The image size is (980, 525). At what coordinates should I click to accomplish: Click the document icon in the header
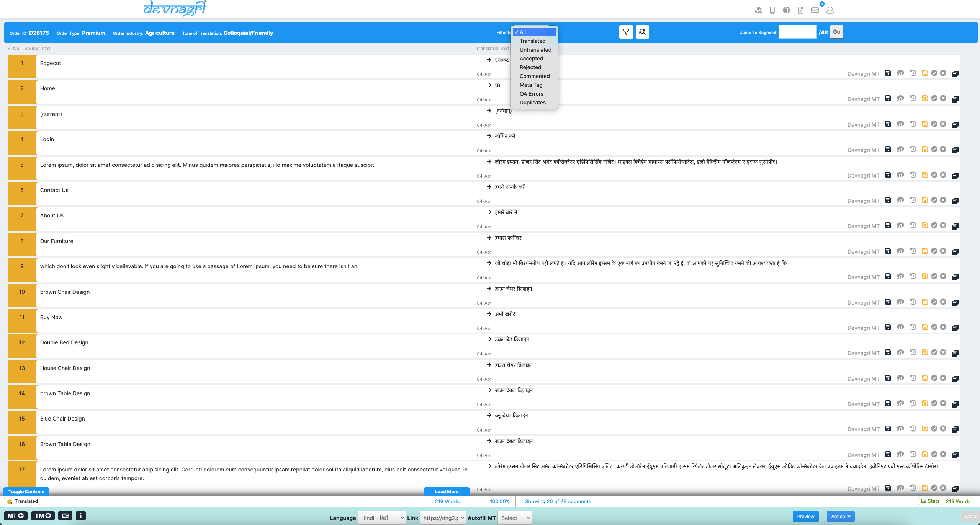(x=801, y=10)
